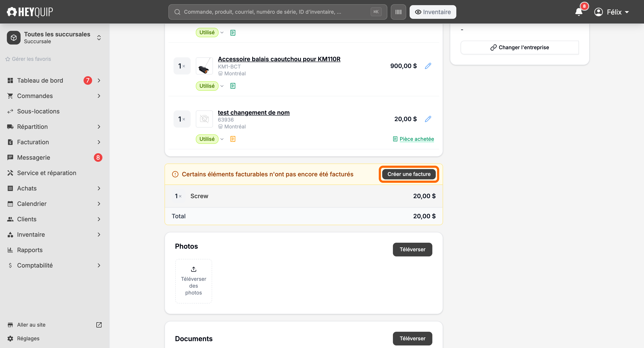Click Téléverser in the Photos section
This screenshot has height=348, width=644.
coord(412,249)
